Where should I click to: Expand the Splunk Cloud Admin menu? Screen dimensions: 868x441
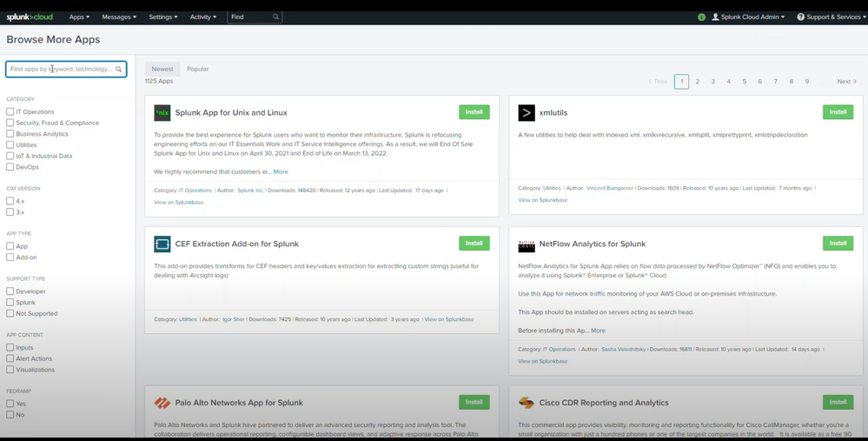pos(748,17)
